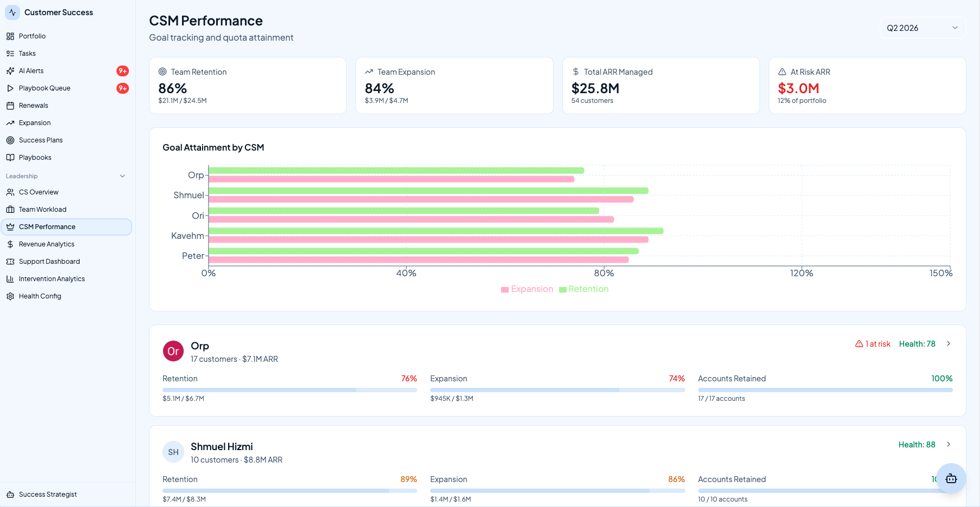Click the $3.0M at risk value
Viewport: 980px width, 507px height.
pos(799,88)
